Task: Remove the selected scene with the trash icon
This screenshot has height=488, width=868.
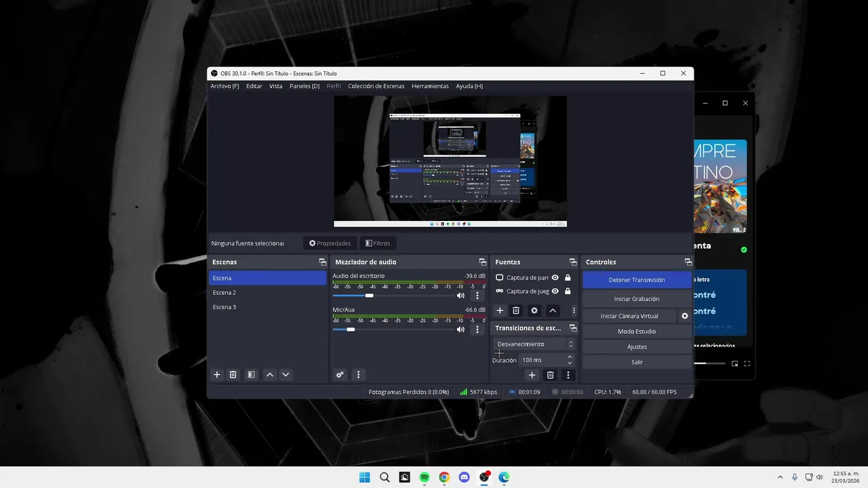Action: pos(233,375)
